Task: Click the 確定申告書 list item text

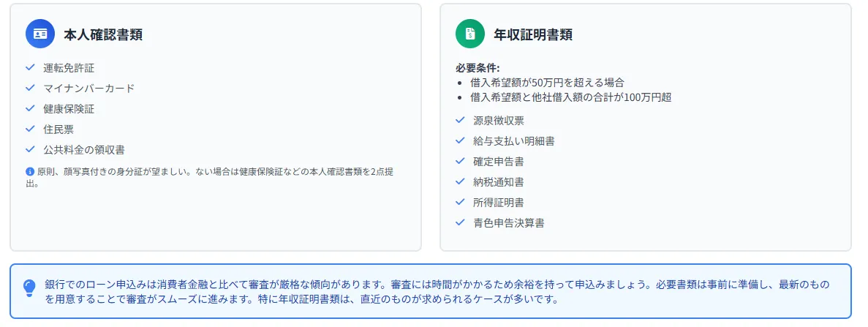Action: tap(499, 162)
